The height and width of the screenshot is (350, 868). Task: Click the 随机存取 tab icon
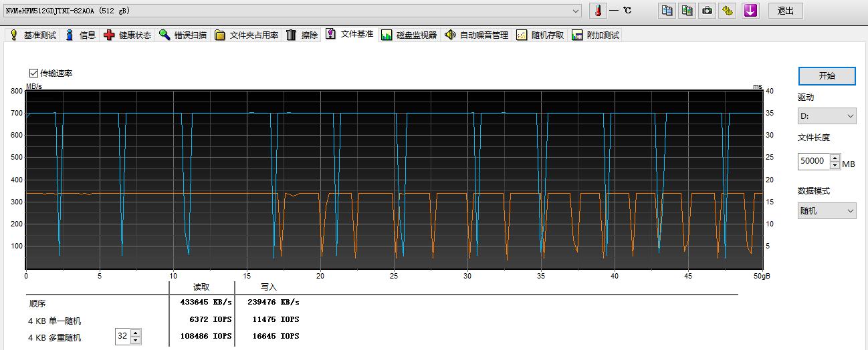(522, 35)
